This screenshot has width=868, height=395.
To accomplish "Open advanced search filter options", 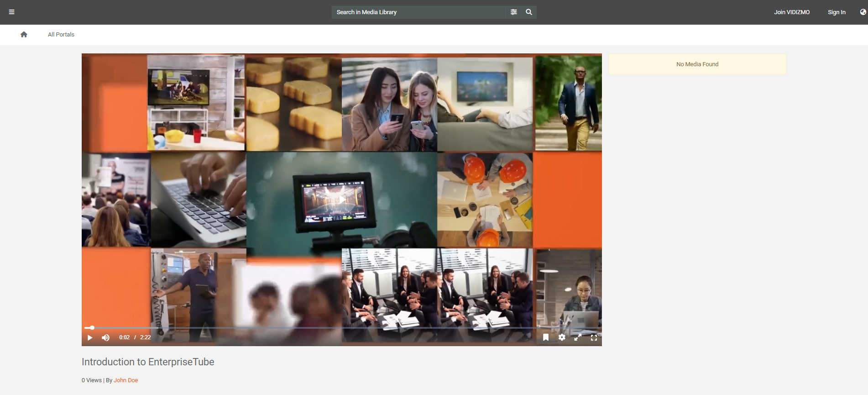I will pos(513,12).
